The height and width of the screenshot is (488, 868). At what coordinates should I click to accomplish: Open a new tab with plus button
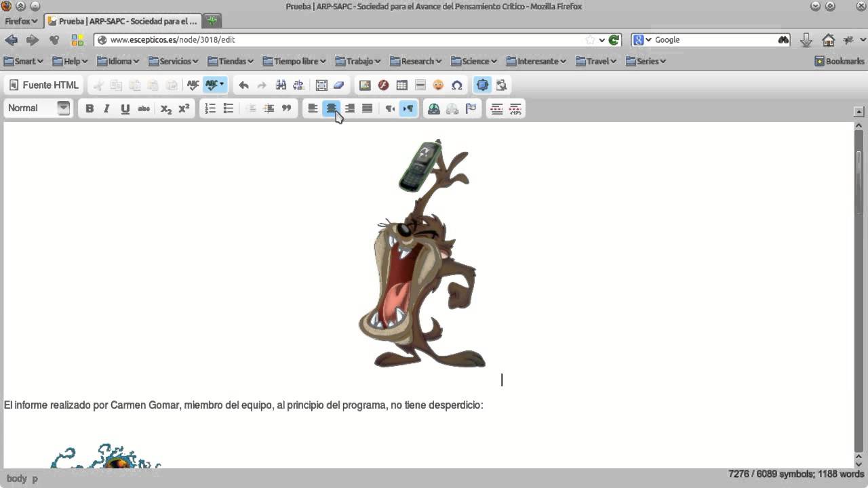[x=212, y=21]
